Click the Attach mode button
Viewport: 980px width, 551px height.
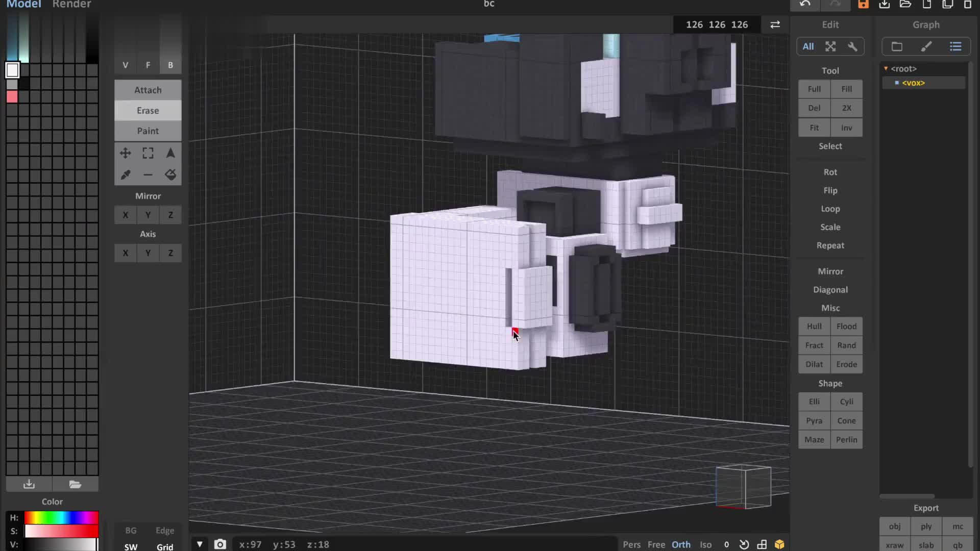click(x=148, y=90)
